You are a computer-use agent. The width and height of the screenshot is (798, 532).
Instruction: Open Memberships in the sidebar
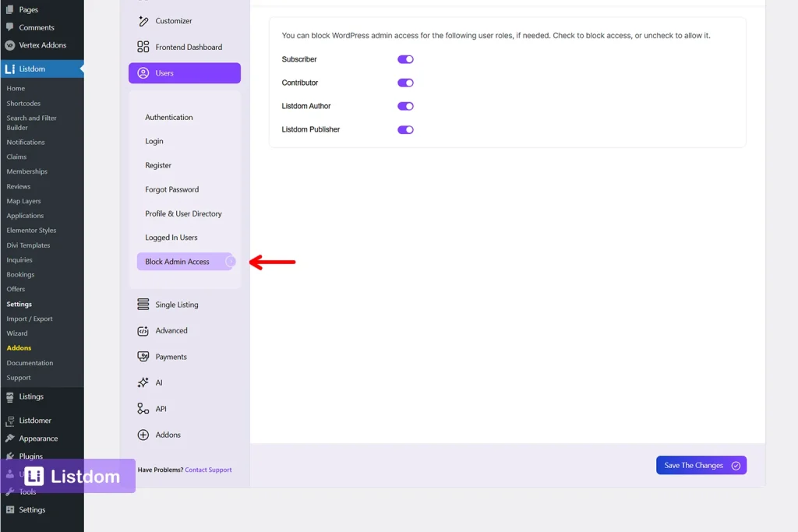27,171
